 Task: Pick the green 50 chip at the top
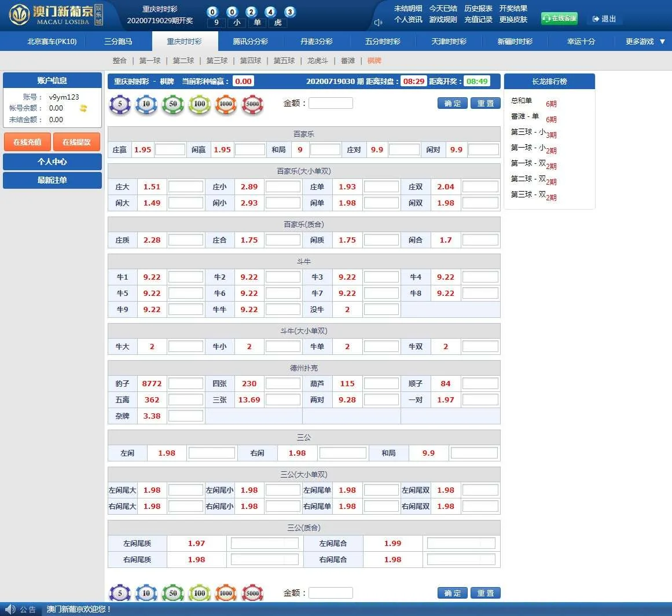(172, 104)
